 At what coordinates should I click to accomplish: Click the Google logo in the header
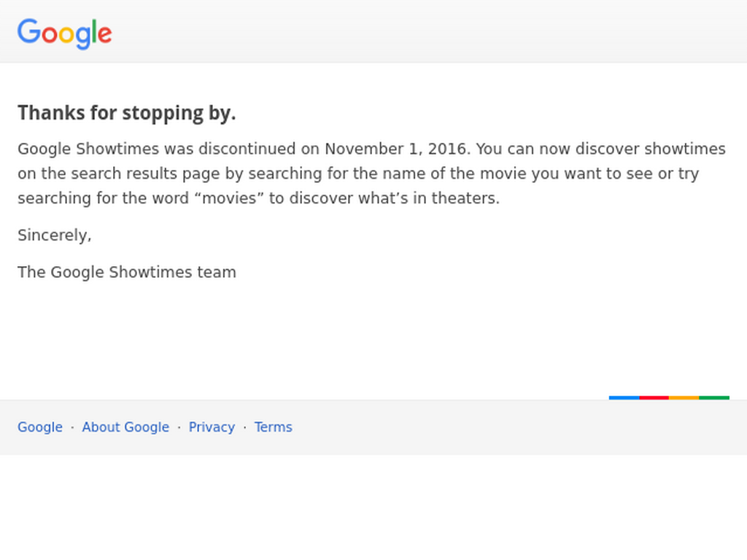click(x=65, y=34)
